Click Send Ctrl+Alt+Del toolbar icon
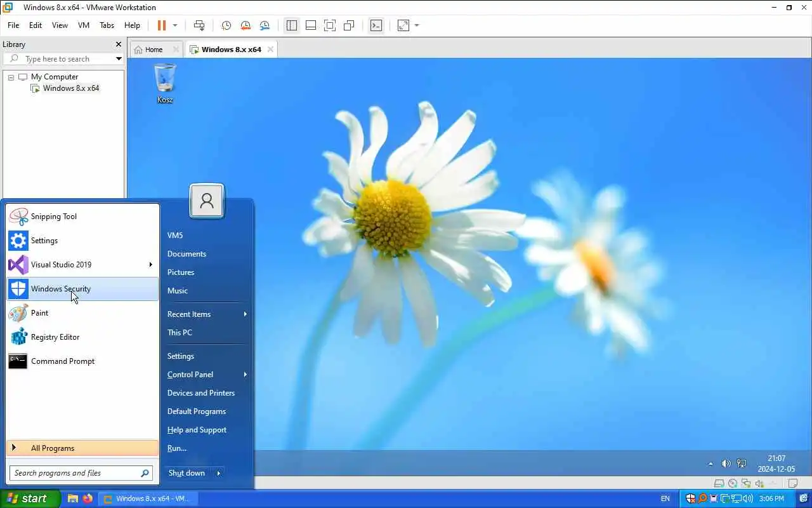Viewport: 812px width, 508px height. [199, 25]
